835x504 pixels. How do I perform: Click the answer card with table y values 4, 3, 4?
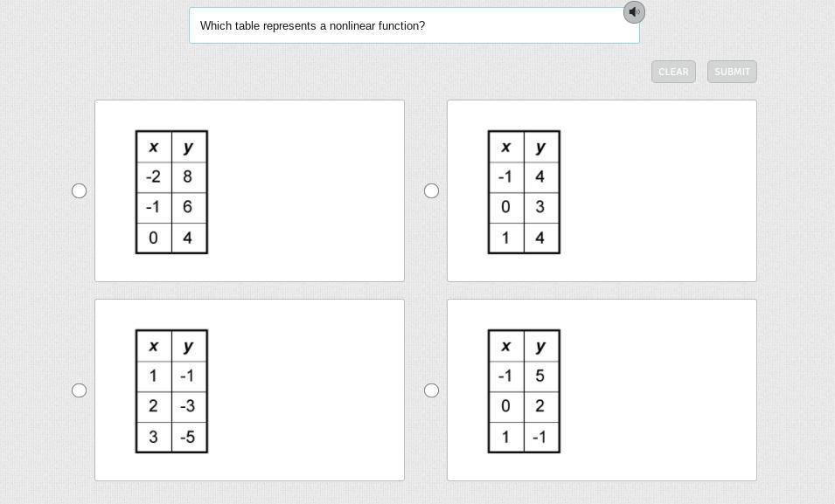coord(602,190)
